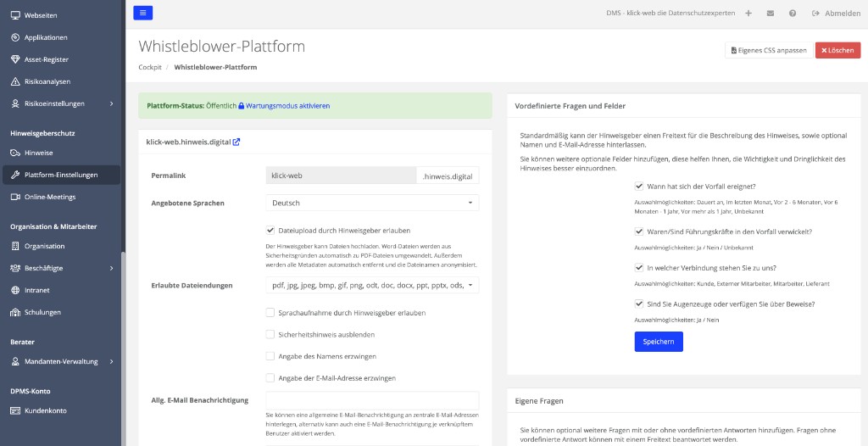Viewport: 868px width, 446px height.
Task: Open Schulungen menu item
Action: coord(60,313)
